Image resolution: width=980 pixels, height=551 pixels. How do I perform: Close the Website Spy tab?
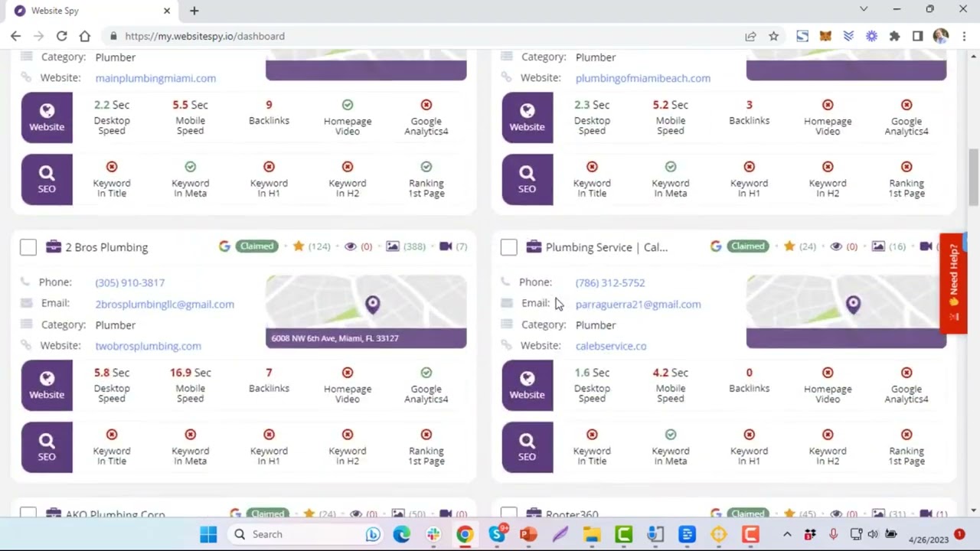[x=167, y=11]
